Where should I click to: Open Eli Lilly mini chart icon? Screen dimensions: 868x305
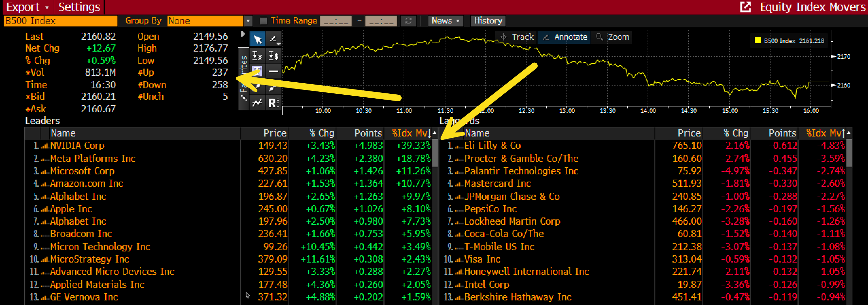[x=459, y=146]
